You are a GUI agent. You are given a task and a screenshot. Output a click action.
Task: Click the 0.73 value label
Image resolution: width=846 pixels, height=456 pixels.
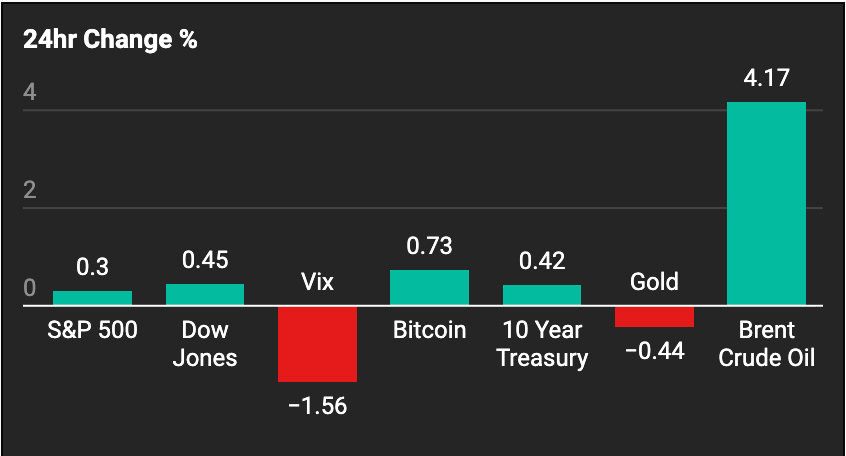coord(429,246)
